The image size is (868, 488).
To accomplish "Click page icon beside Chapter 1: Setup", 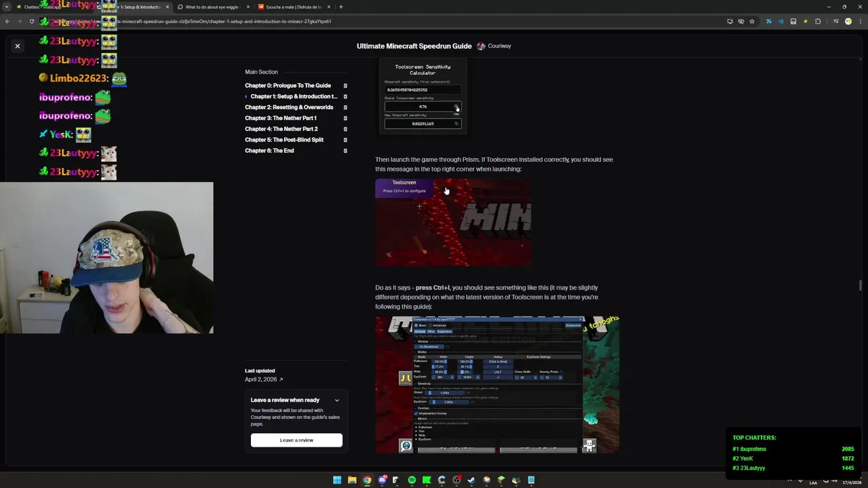I will tap(345, 96).
